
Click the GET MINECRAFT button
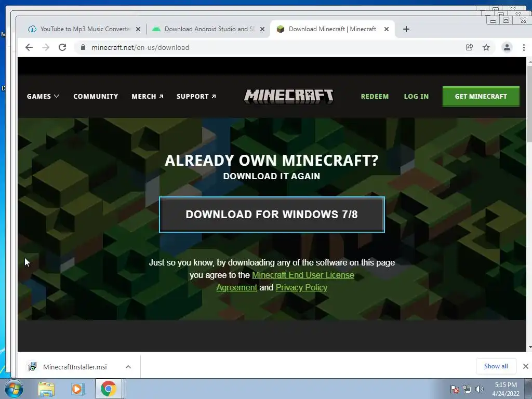[x=481, y=96]
